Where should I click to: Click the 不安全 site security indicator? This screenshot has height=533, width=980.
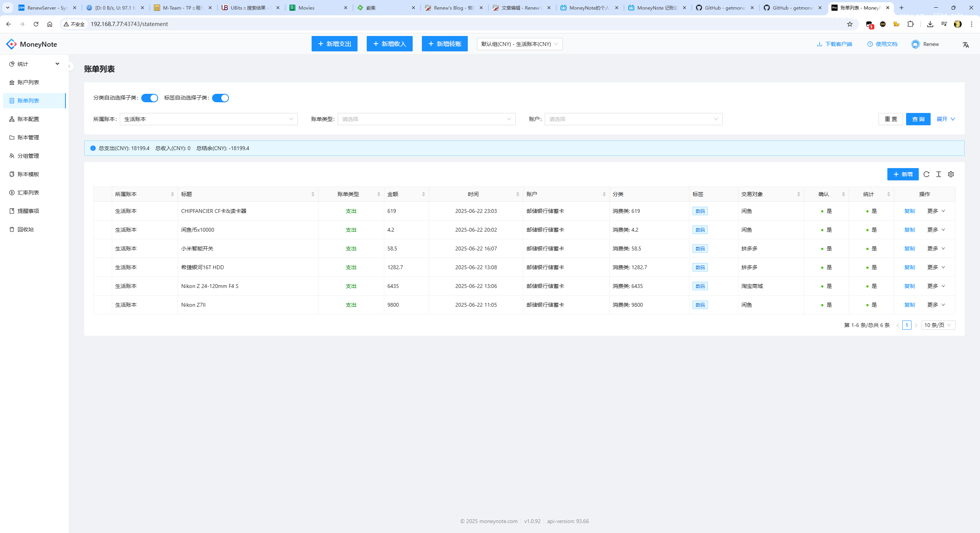click(74, 24)
